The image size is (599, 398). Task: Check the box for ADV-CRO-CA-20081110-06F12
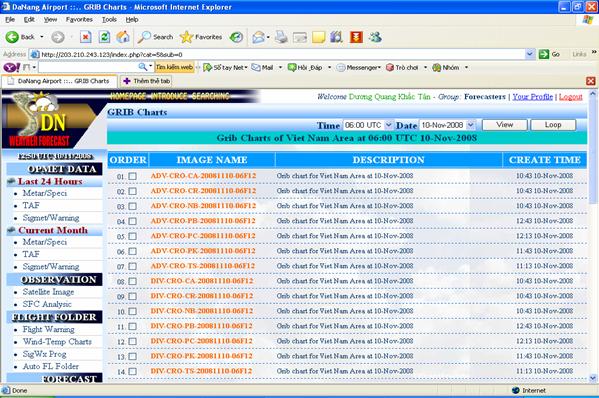tap(133, 176)
